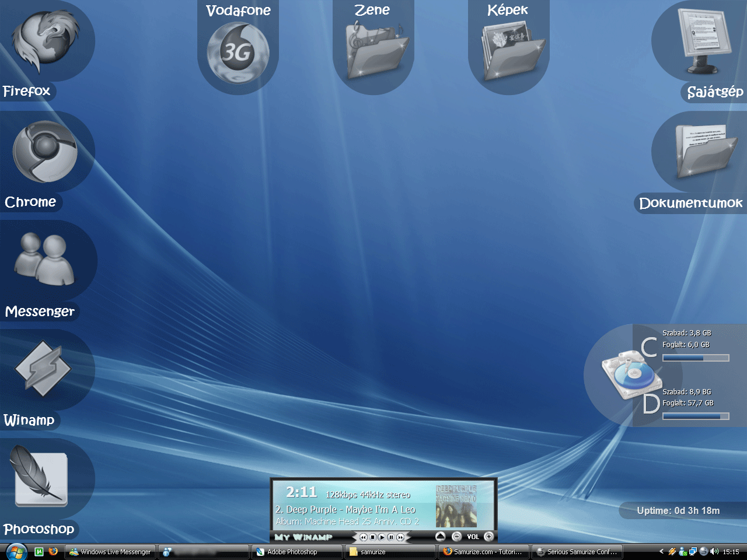Click the Messenger text label
Viewport: 747px width, 560px height.
40,311
